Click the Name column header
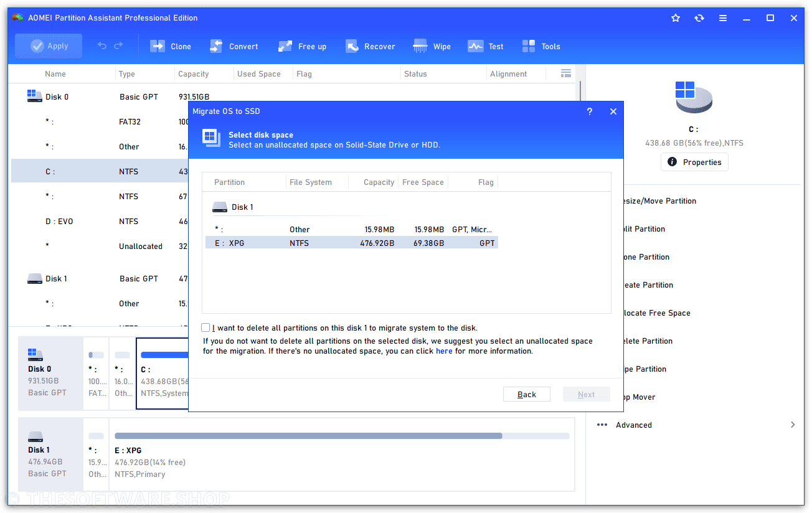Viewport: 812px width, 513px height. pos(55,73)
